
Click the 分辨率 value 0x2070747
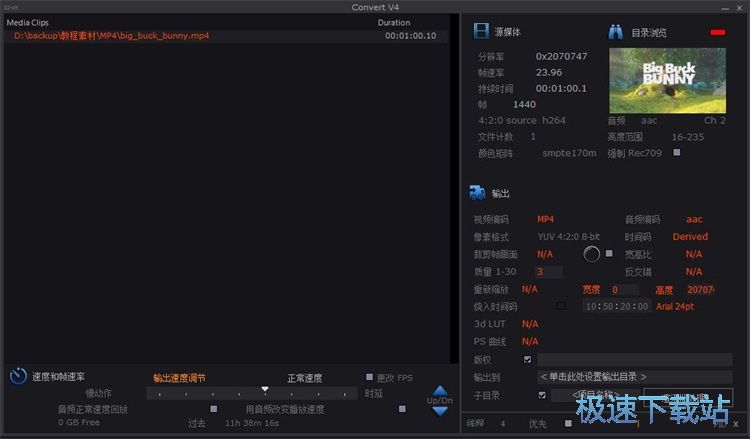[561, 56]
